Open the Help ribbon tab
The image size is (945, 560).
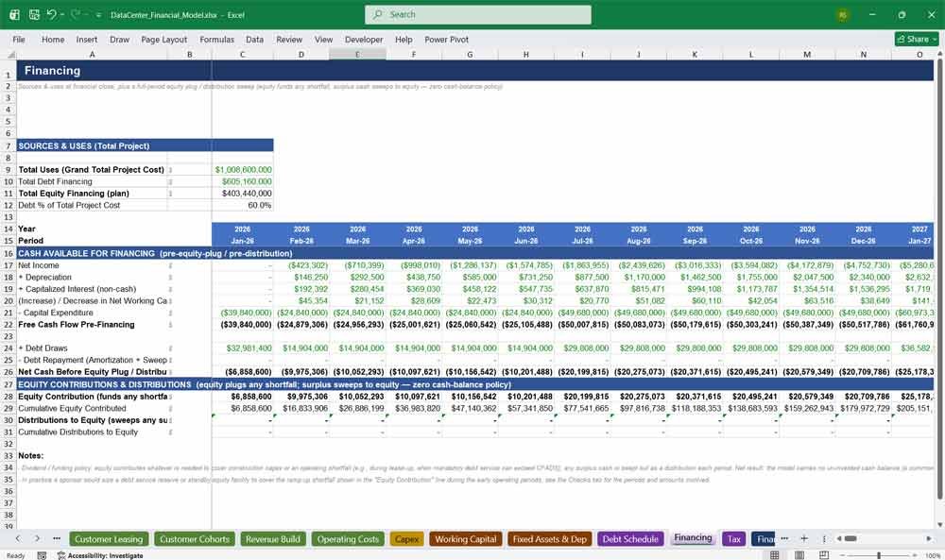[404, 39]
